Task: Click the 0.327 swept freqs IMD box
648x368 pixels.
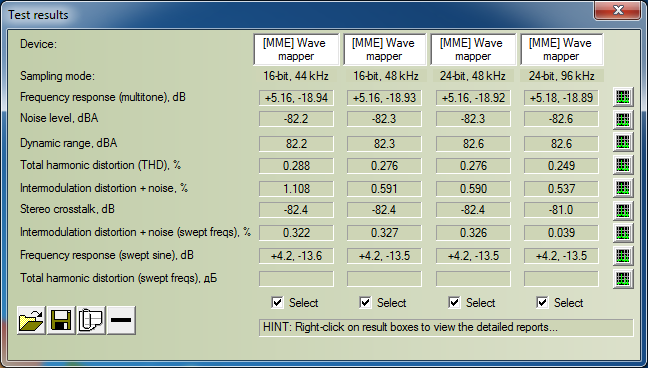Action: click(x=384, y=233)
